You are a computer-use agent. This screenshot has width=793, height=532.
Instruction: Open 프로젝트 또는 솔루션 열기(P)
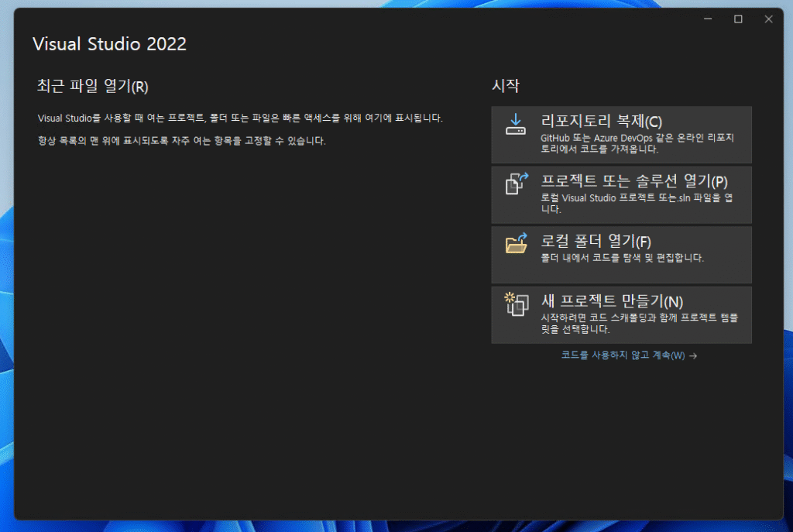tap(634, 181)
